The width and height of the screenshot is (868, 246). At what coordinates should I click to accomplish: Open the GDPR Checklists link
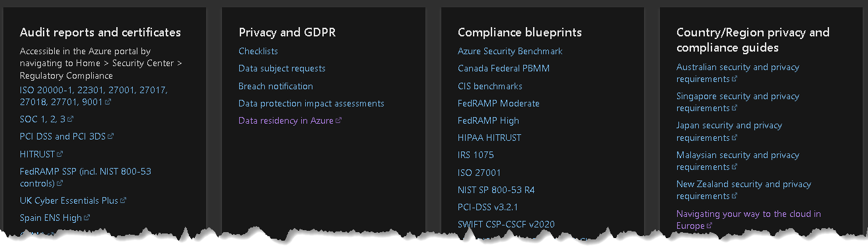[258, 51]
